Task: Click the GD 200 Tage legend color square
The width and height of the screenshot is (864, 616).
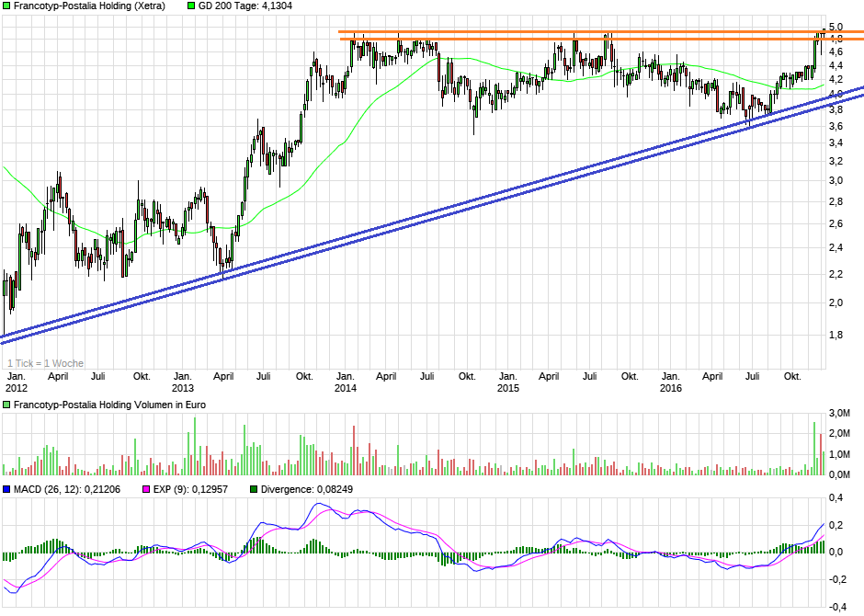Action: 191,6
